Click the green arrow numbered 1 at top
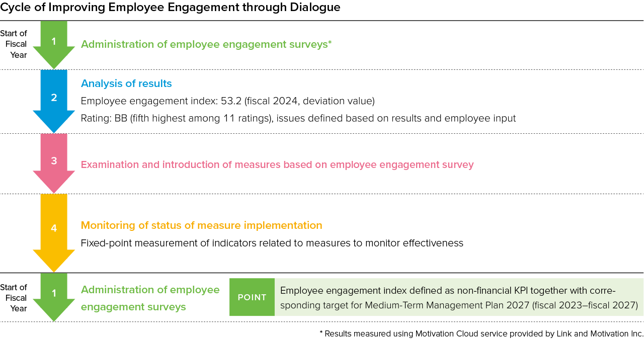The image size is (644, 340). coord(54,44)
